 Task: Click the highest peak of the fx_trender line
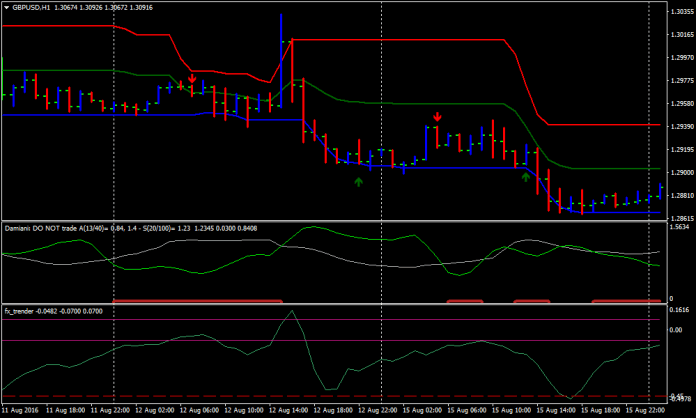[291, 312]
